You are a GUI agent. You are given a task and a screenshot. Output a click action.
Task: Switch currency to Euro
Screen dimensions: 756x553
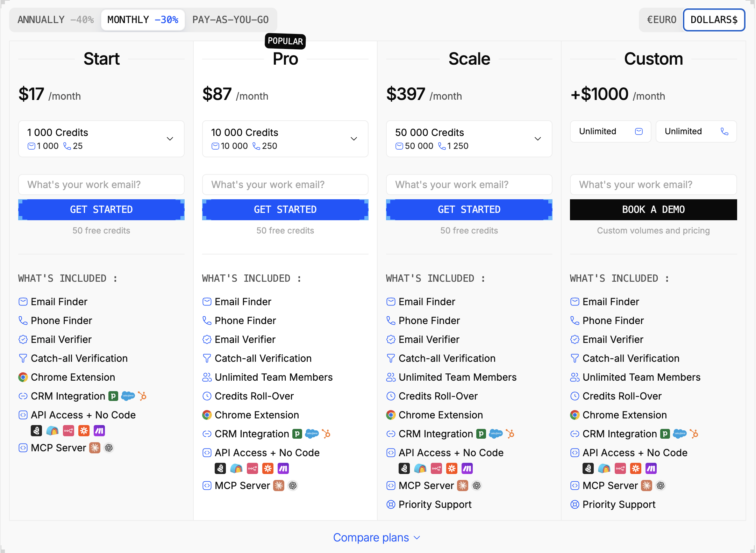coord(662,20)
